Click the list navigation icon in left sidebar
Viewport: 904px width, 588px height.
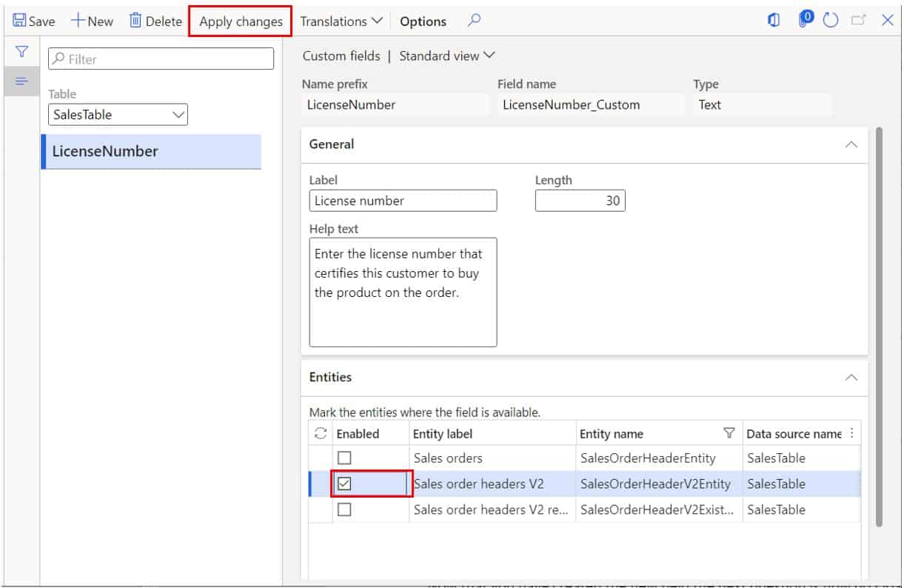click(x=21, y=81)
